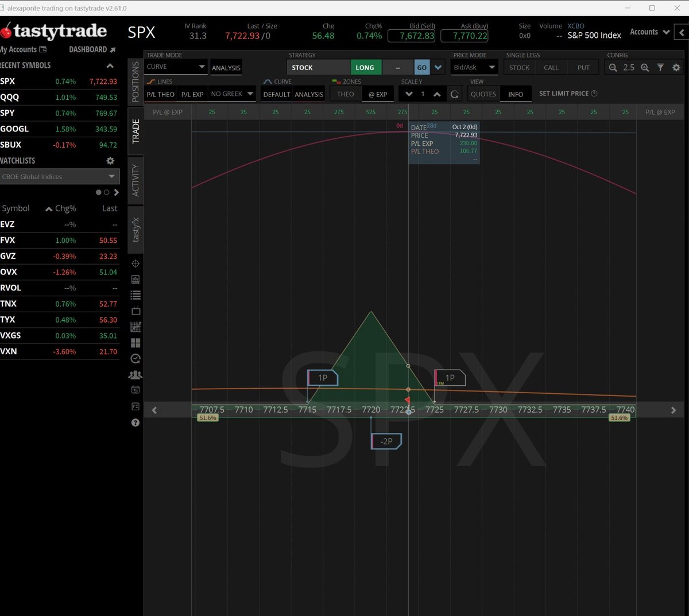Open the My Accounts wallet icon
The image size is (689, 616).
(x=42, y=49)
